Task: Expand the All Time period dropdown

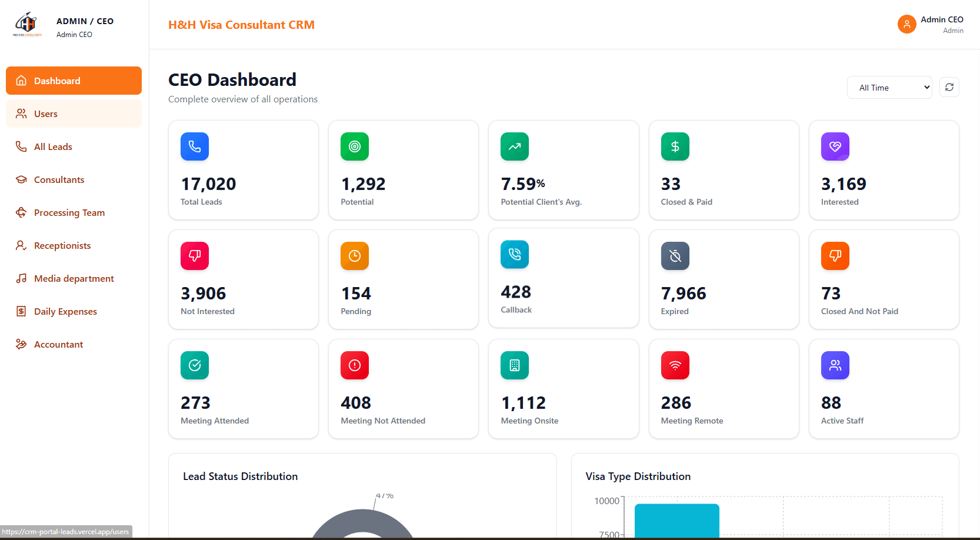Action: (x=889, y=88)
